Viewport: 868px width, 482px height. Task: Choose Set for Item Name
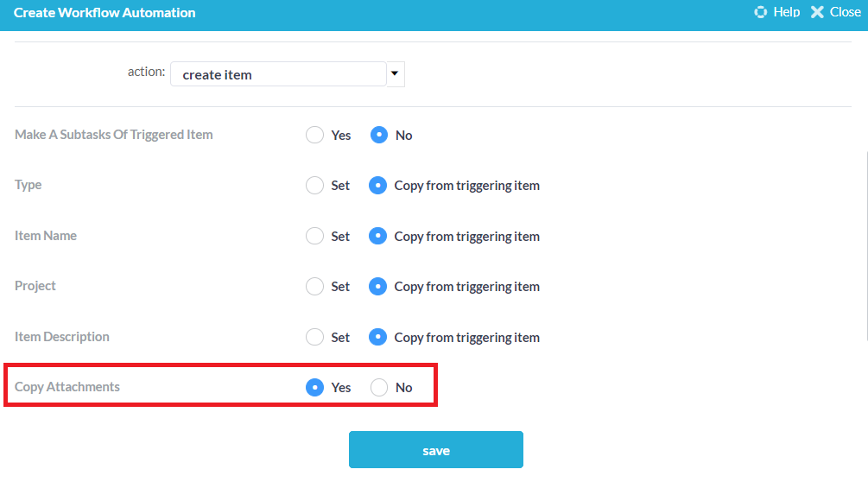pos(315,236)
